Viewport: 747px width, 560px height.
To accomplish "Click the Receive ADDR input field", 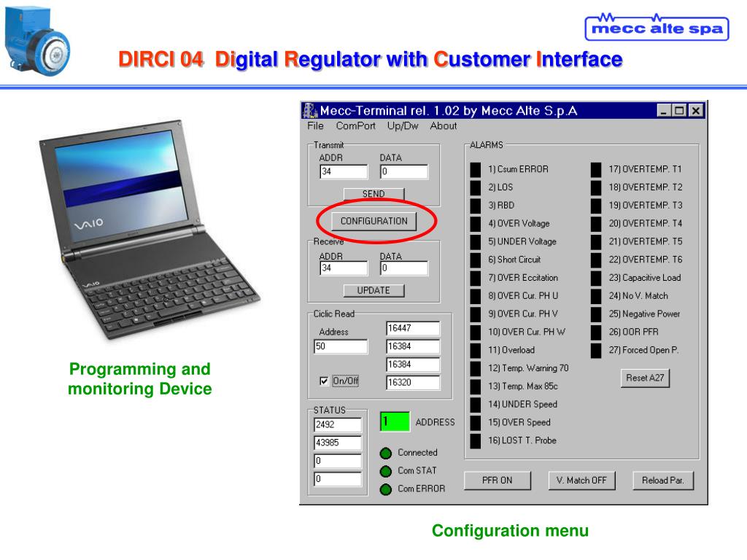I will click(x=344, y=268).
